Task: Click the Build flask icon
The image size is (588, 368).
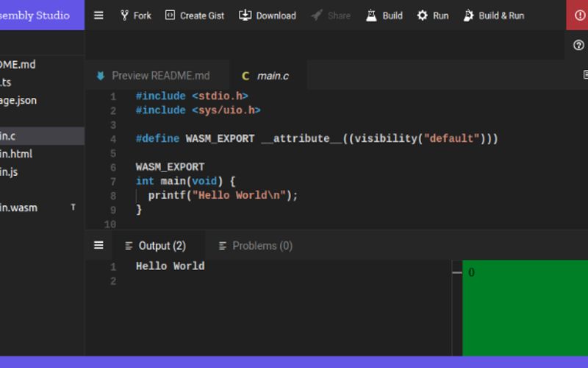Action: coord(371,15)
